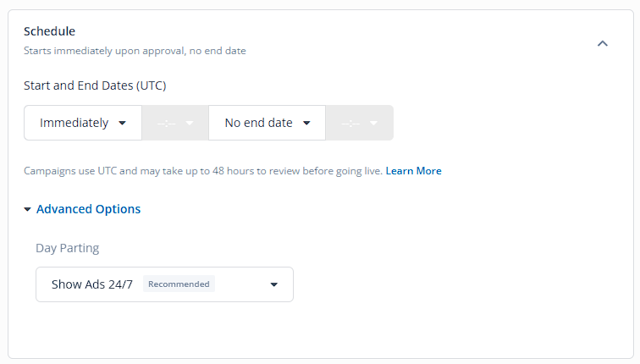Click the schedule summary subtitle text
Viewport: 640px width, 364px height.
(135, 51)
